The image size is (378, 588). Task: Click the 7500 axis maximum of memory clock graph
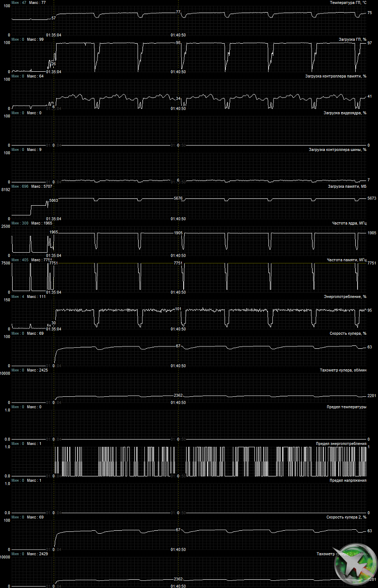click(5, 264)
